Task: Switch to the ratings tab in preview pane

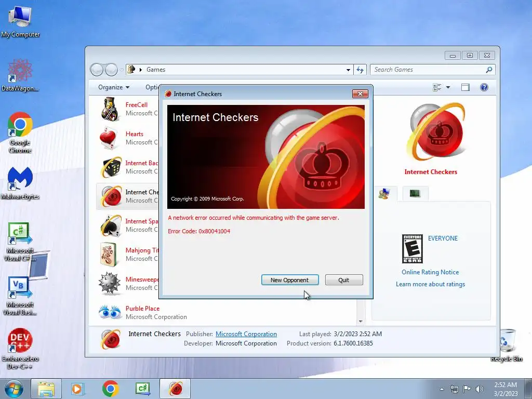Action: click(x=384, y=193)
